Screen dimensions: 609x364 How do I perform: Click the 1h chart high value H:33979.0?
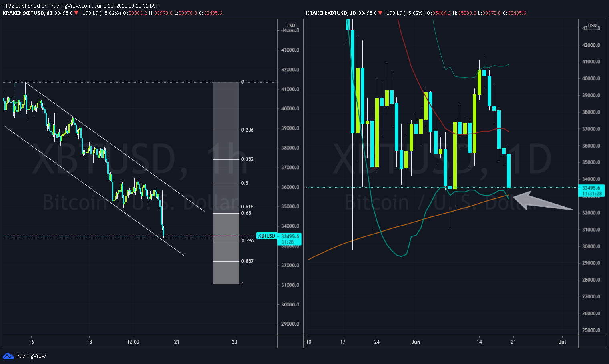[x=160, y=13]
